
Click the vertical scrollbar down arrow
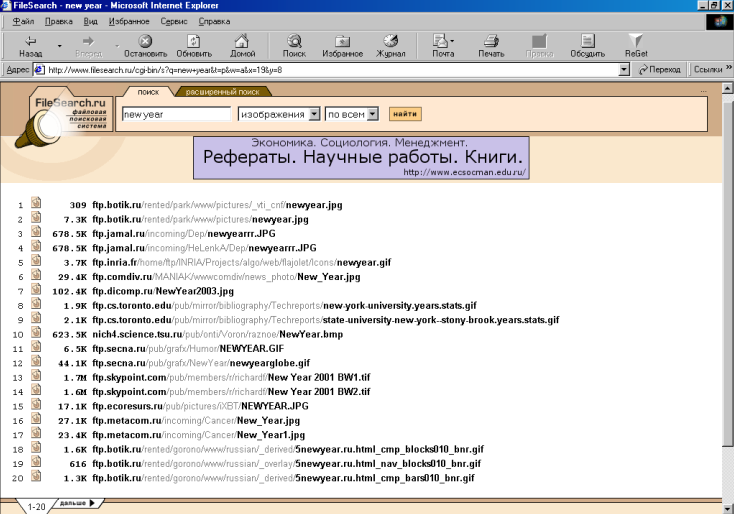point(727,508)
